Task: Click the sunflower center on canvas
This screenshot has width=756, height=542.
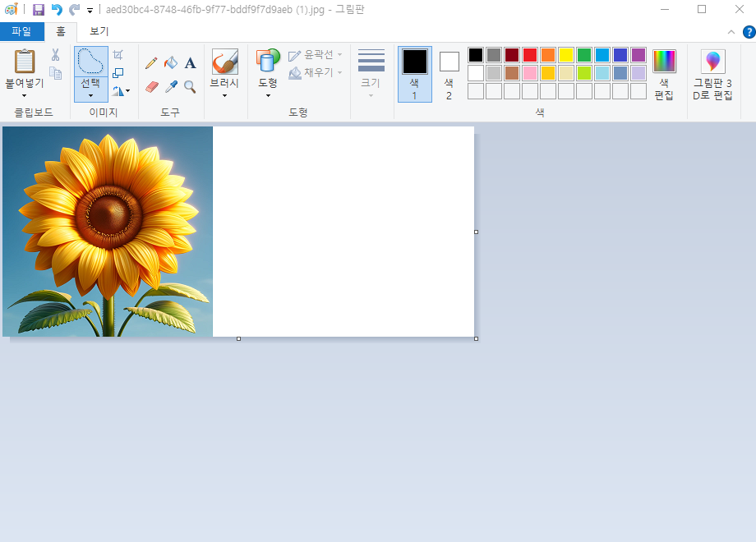Action: point(109,216)
